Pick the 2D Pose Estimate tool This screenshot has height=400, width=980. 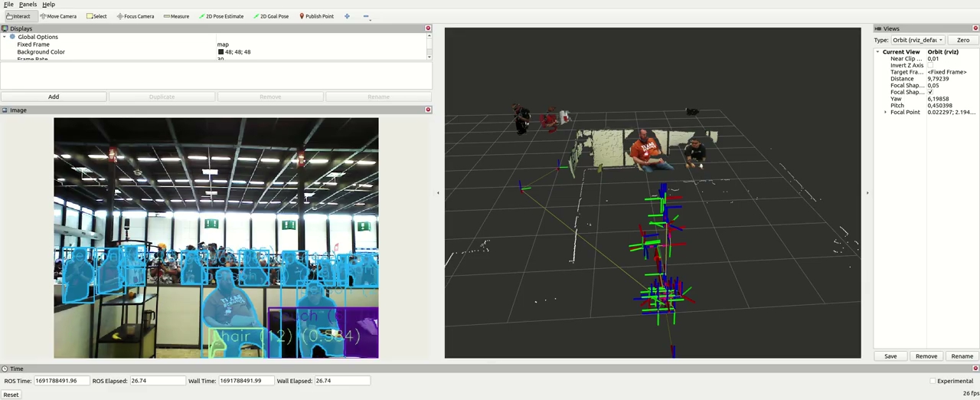coord(221,16)
